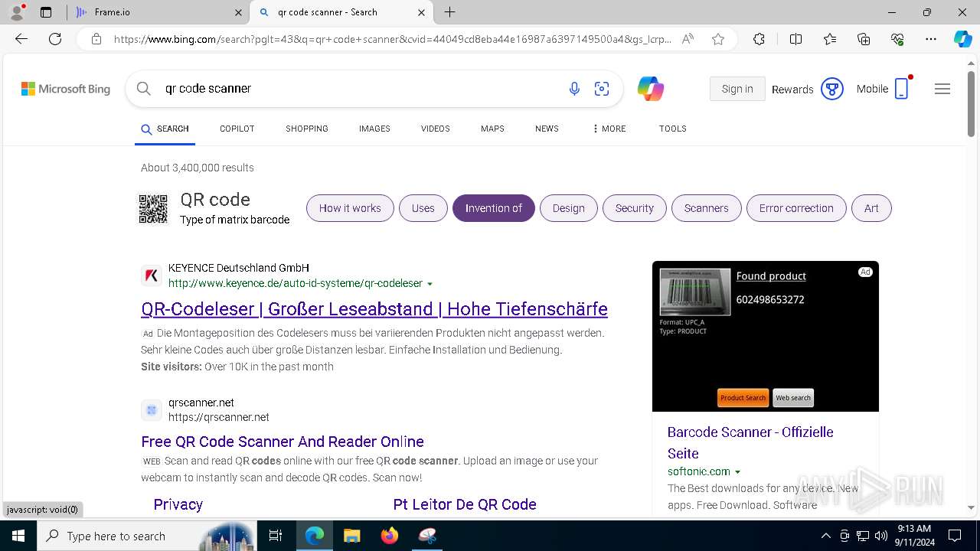Select the Art chip
This screenshot has height=551, width=980.
click(x=871, y=208)
